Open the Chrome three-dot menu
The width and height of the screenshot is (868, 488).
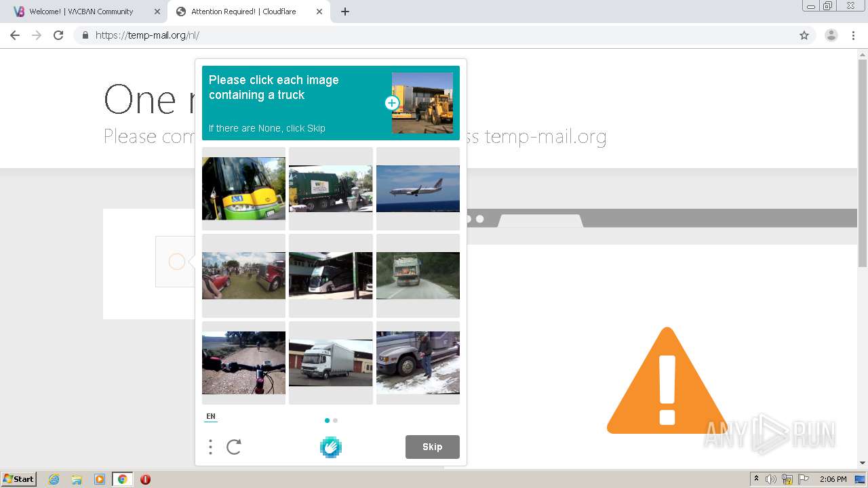coord(853,35)
